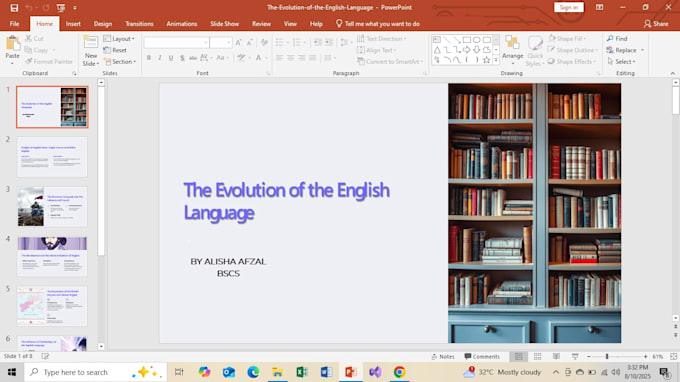Click the Increase Font Size icon
This screenshot has height=382, width=680.
pos(238,42)
